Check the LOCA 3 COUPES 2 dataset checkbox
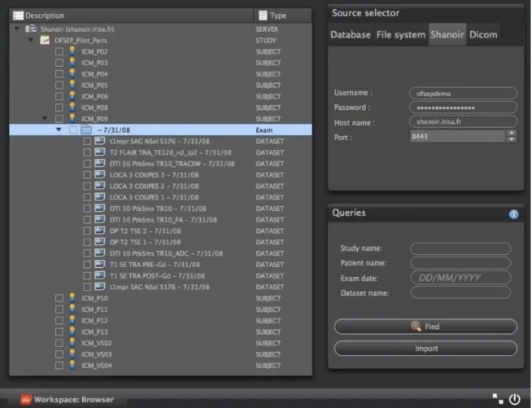The image size is (532, 408). tap(87, 186)
